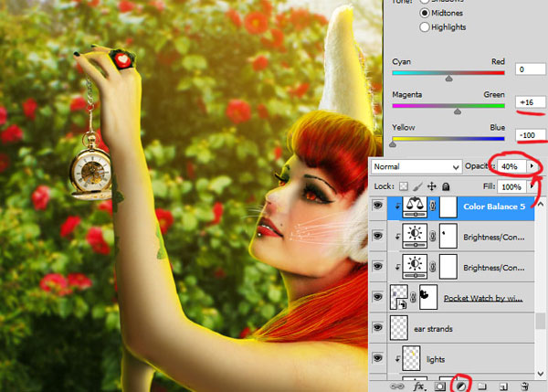Click Brightness/Contrast sun icon above Pocket Watch layer
The width and height of the screenshot is (548, 392).
pos(415,267)
